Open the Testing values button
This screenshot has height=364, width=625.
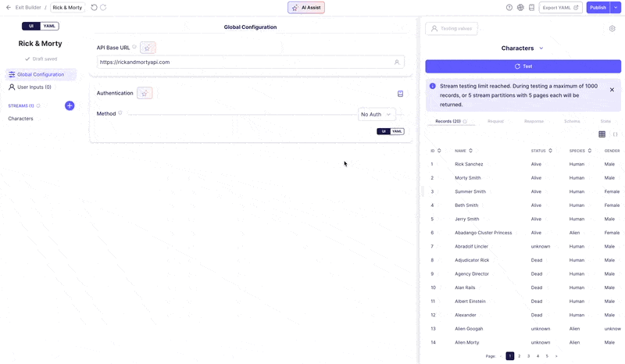click(452, 29)
